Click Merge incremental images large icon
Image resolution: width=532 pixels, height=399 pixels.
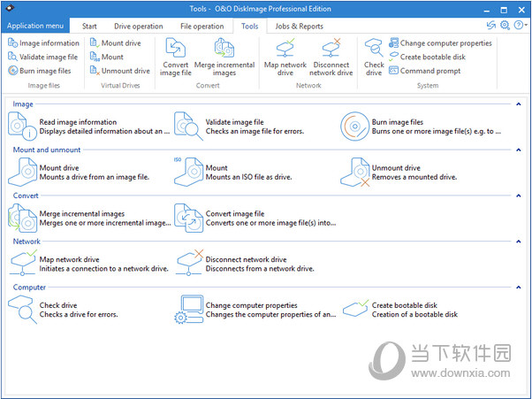(x=22, y=218)
